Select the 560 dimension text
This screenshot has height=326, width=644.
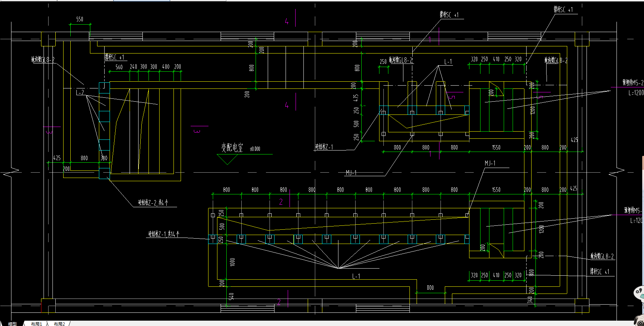click(x=119, y=67)
